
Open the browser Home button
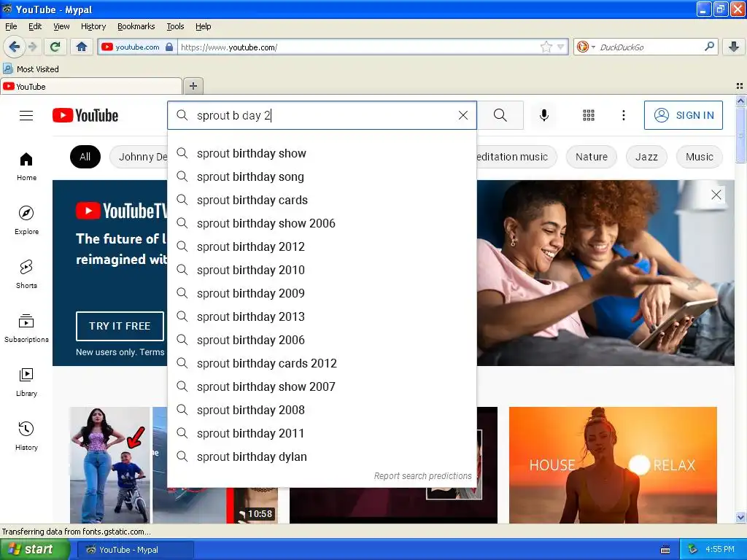[82, 47]
